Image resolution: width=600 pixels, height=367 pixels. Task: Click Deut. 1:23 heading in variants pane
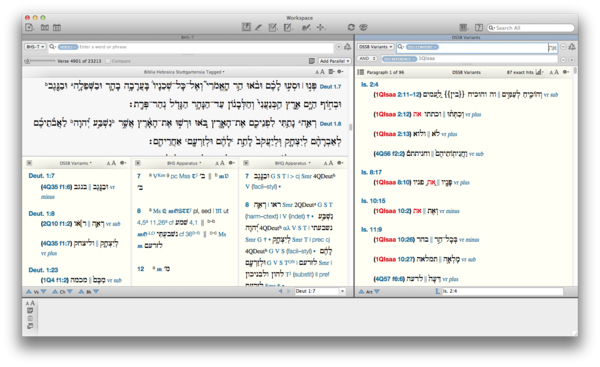[x=43, y=270]
